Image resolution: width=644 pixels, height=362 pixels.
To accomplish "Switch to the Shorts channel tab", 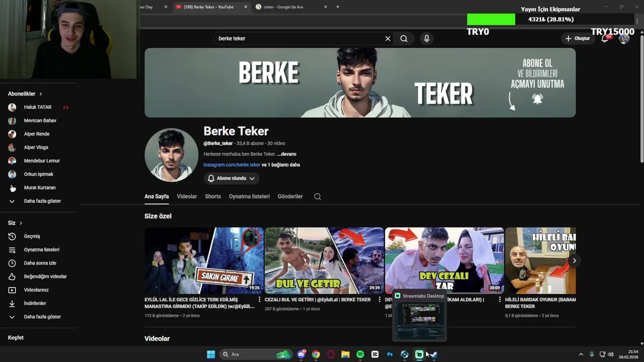I will (213, 197).
